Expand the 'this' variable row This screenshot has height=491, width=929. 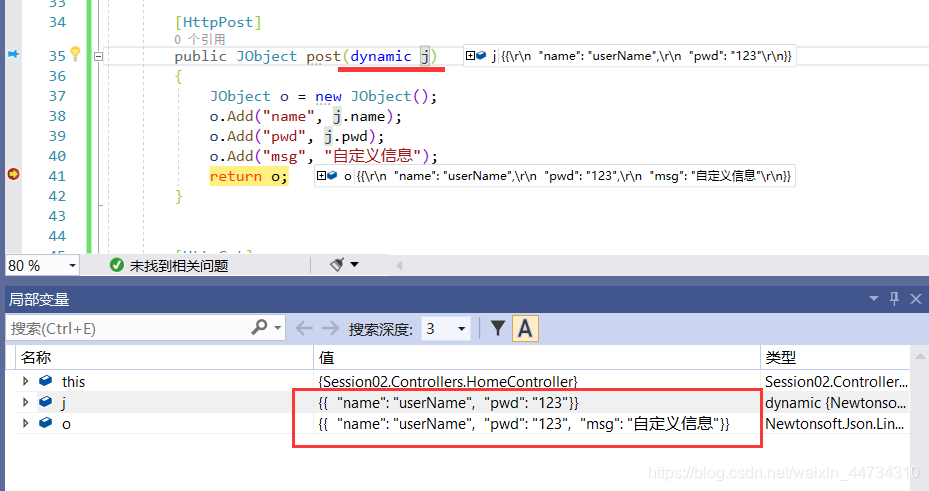click(25, 381)
